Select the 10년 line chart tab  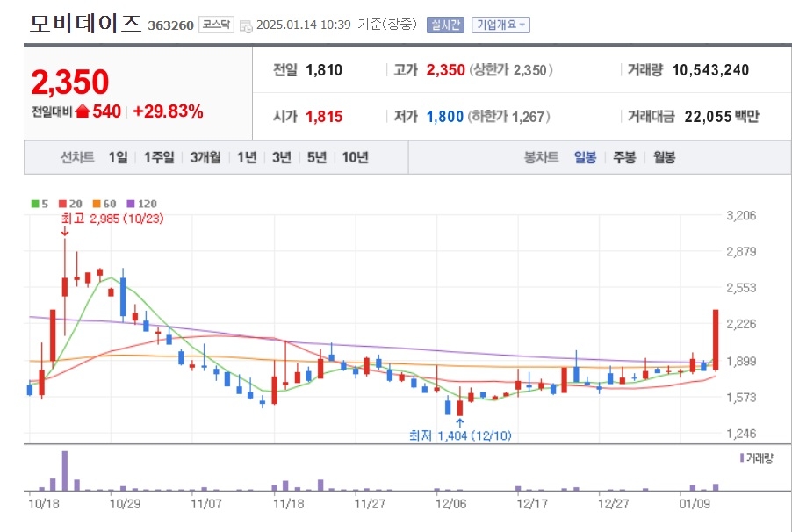click(355, 158)
